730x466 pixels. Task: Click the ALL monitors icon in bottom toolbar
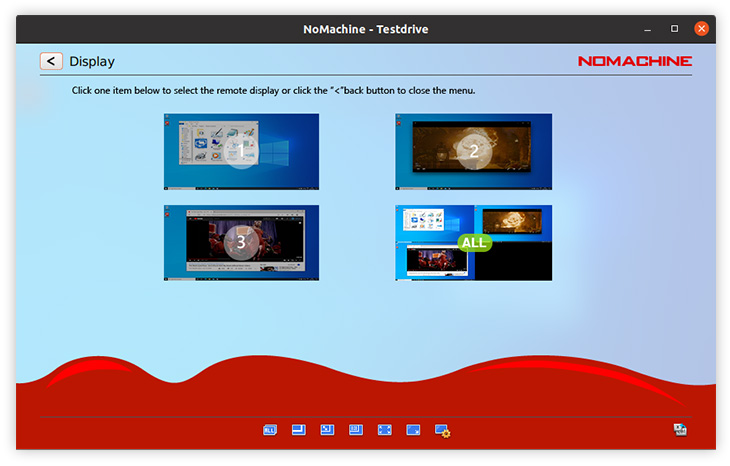point(269,430)
